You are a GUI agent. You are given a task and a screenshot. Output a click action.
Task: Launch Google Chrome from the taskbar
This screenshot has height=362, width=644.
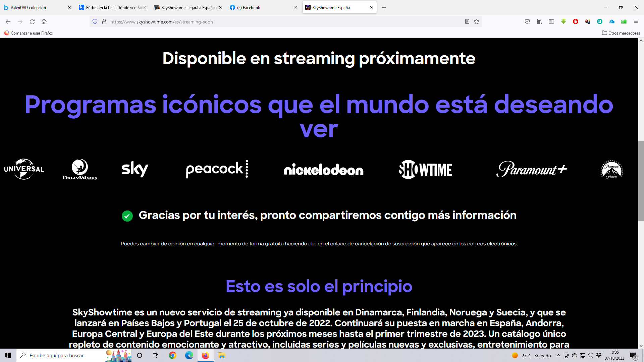click(x=172, y=355)
